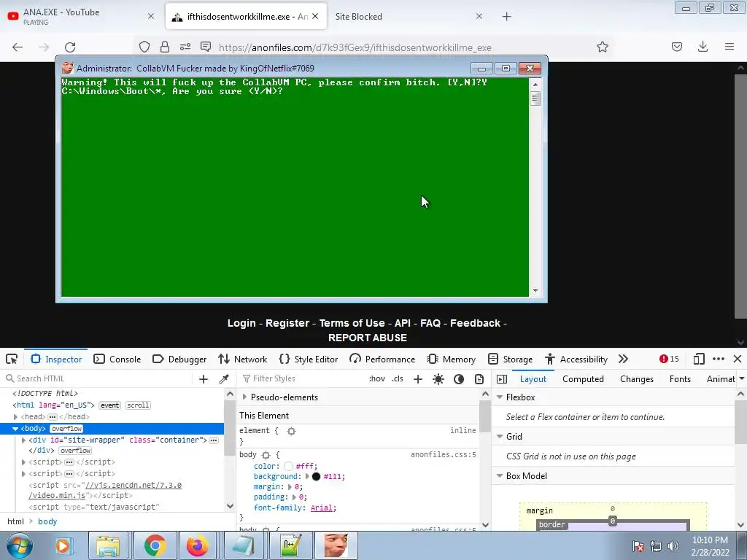747x560 pixels.
Task: Open the Accessibility tab
Action: pos(576,359)
